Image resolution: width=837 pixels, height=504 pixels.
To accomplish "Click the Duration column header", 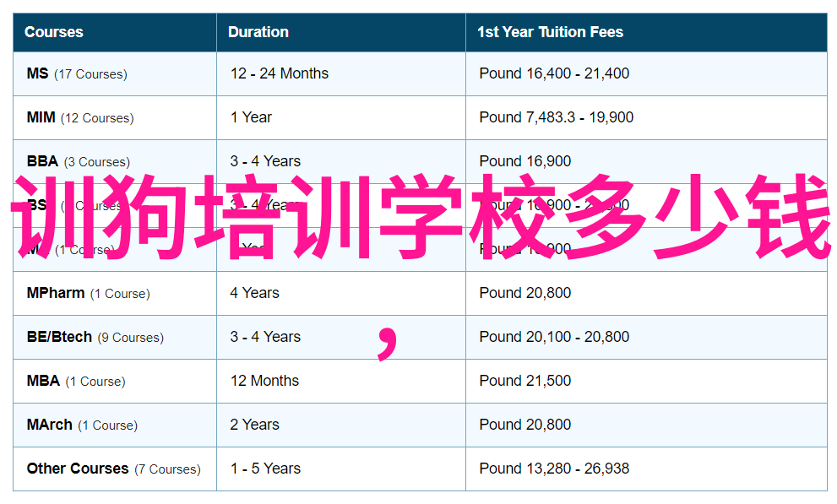I will click(x=258, y=32).
